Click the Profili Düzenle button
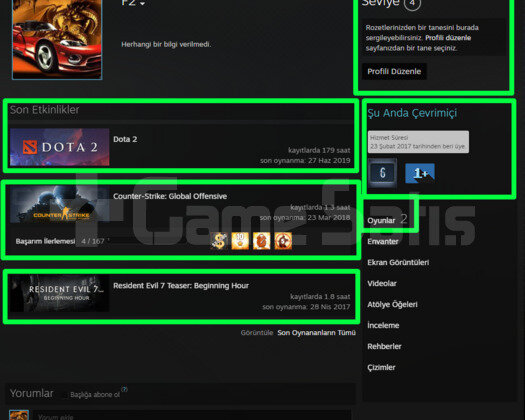Screen dimensions: 525x420 [394, 71]
